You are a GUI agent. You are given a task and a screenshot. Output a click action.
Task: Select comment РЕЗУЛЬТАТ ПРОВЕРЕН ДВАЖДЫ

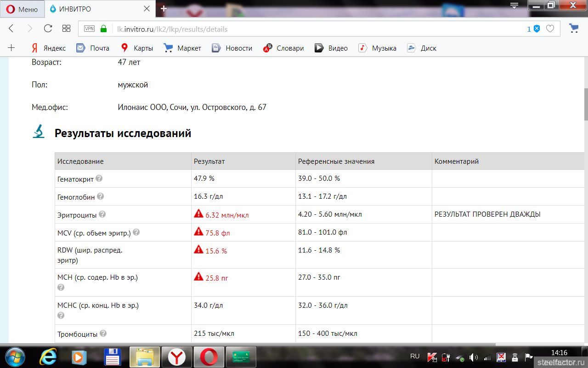487,214
